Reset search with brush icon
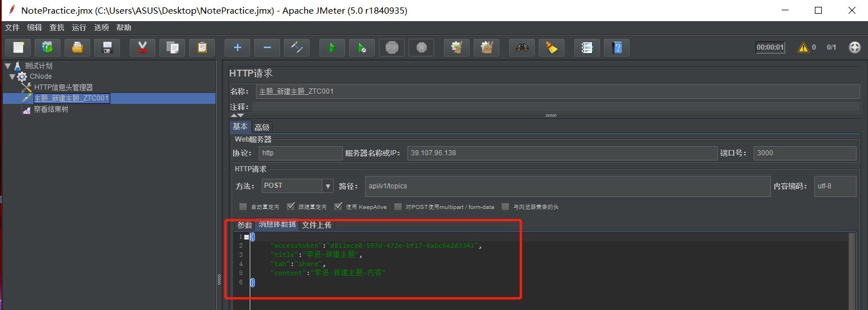 point(551,47)
